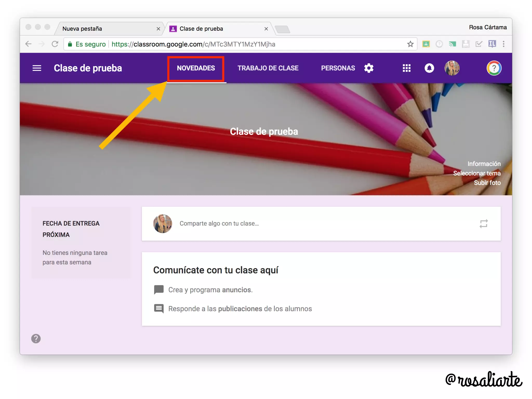
Task: Open class settings gear icon
Action: coord(369,68)
